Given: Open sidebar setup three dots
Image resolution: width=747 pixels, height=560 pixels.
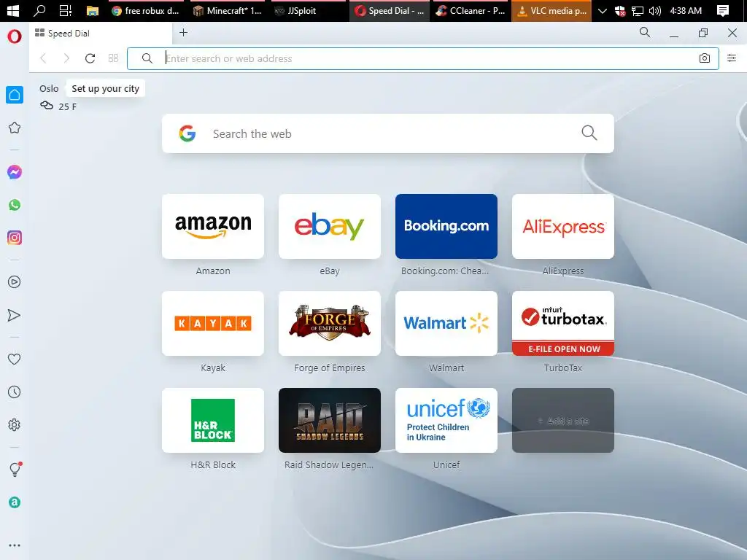Looking at the screenshot, I should point(15,545).
